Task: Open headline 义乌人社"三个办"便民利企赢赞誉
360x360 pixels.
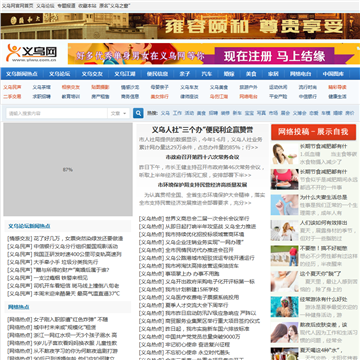Action: (x=202, y=130)
